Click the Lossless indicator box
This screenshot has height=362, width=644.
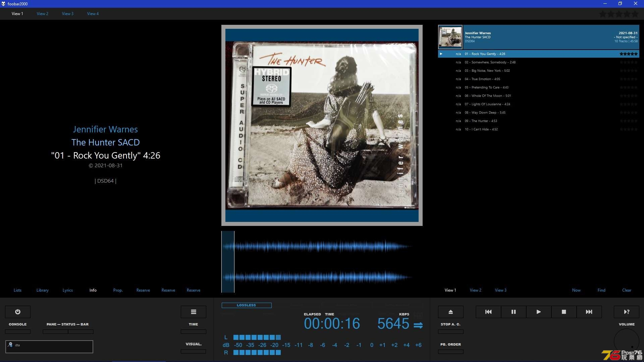pyautogui.click(x=247, y=305)
